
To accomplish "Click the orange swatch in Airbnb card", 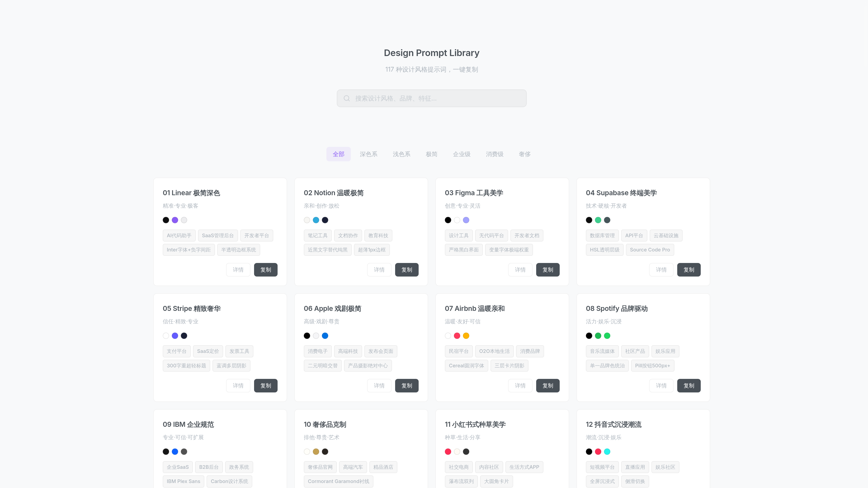I will click(x=466, y=336).
